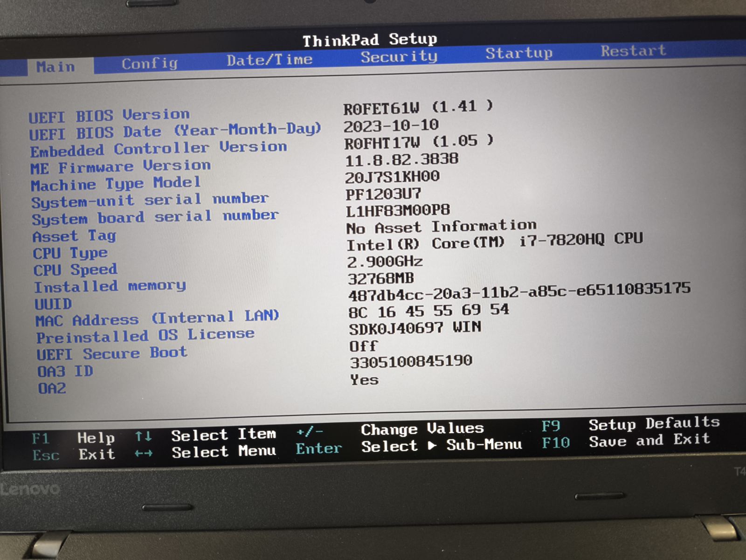Select ME firmware value '11.8.82.3838'
The width and height of the screenshot is (746, 560).
click(x=402, y=160)
